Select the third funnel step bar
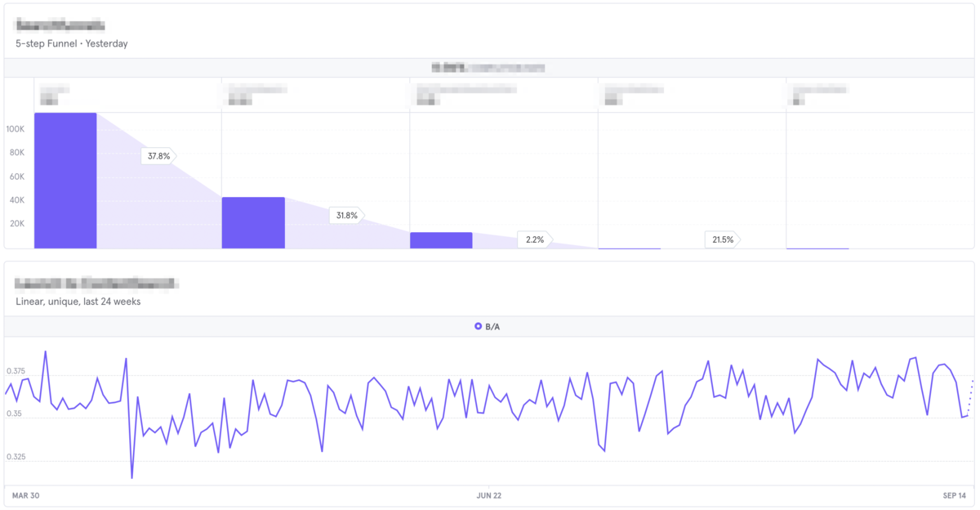 point(441,240)
